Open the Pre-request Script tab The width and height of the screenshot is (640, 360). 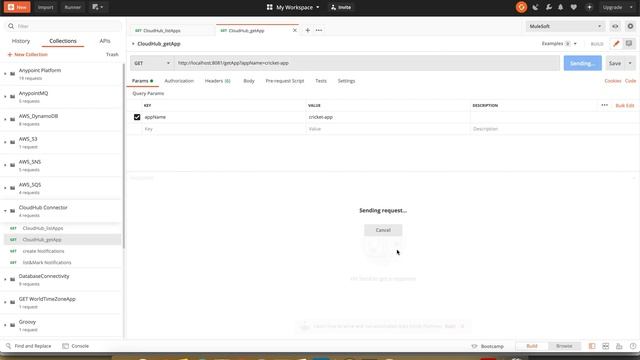click(x=284, y=81)
